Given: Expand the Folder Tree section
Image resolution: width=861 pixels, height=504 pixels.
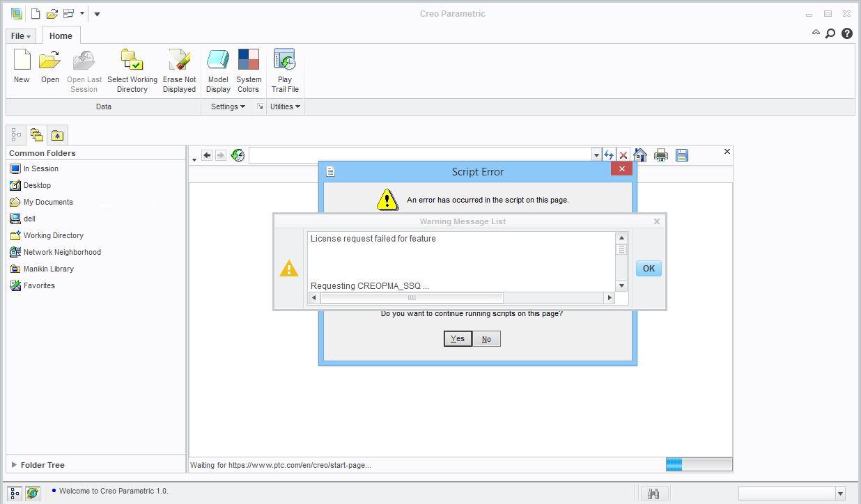Looking at the screenshot, I should pyautogui.click(x=14, y=464).
